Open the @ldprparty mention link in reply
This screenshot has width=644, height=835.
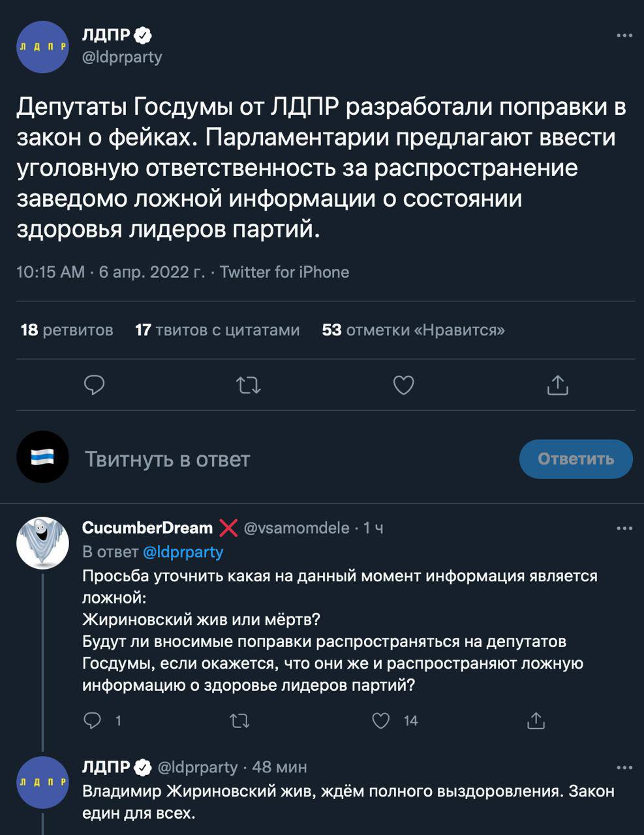(183, 552)
